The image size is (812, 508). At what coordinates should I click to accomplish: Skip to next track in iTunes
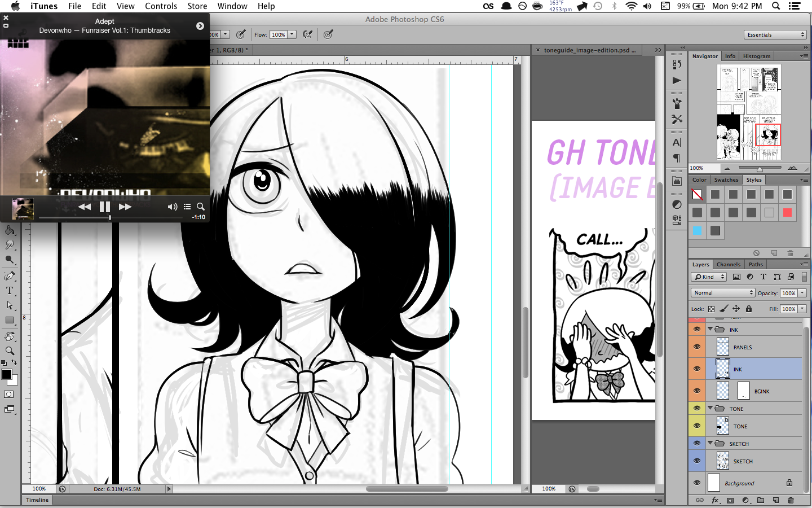[125, 207]
